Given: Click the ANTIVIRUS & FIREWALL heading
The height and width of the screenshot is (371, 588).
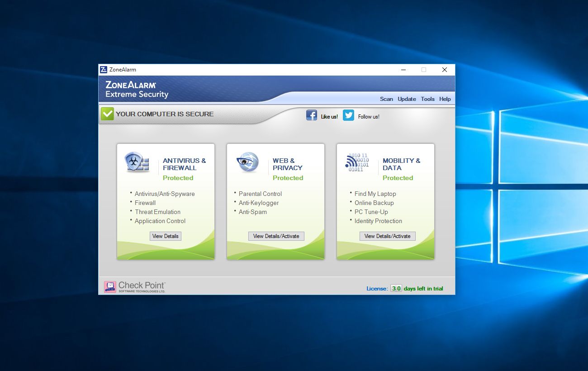Looking at the screenshot, I should pyautogui.click(x=184, y=164).
